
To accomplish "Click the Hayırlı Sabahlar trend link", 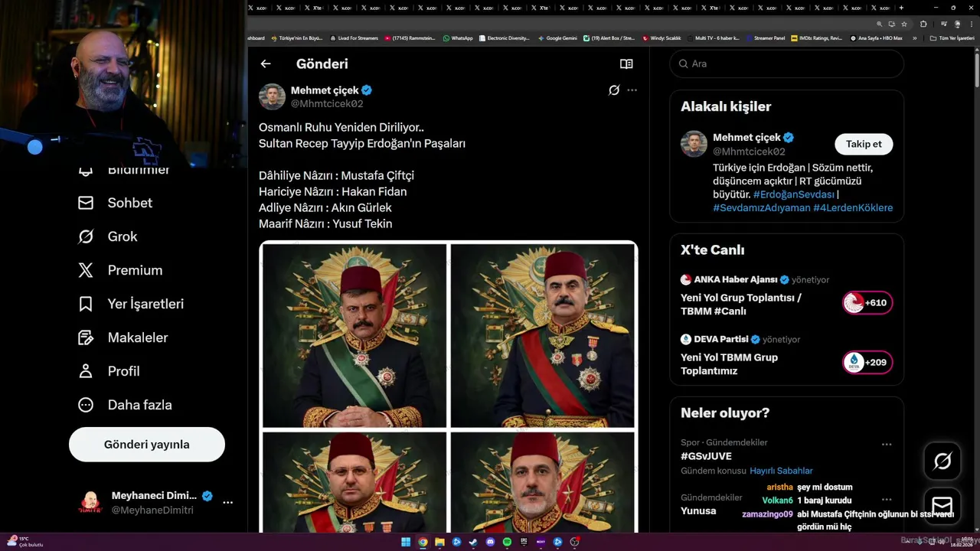I will (781, 471).
